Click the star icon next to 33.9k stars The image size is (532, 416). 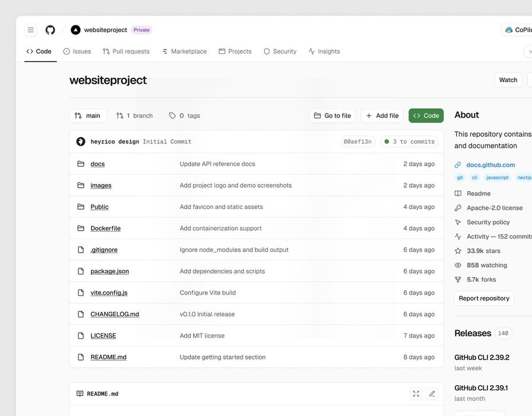[458, 251]
